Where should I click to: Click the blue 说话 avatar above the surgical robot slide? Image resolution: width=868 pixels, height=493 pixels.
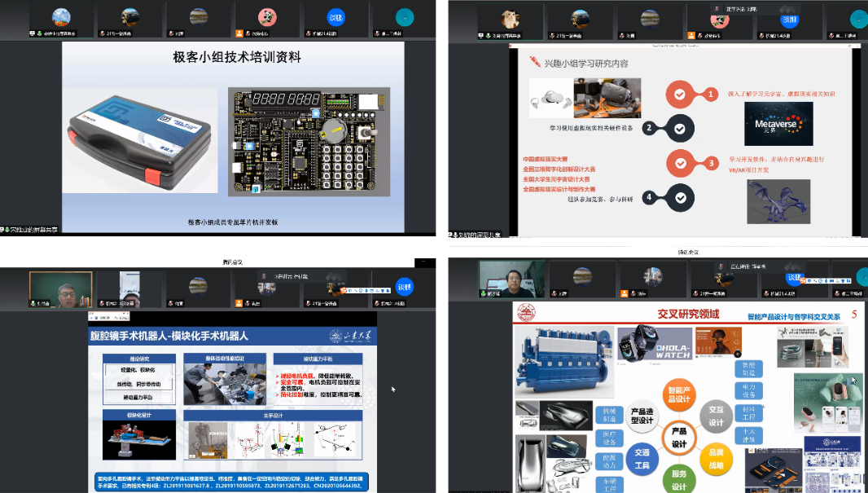click(404, 285)
